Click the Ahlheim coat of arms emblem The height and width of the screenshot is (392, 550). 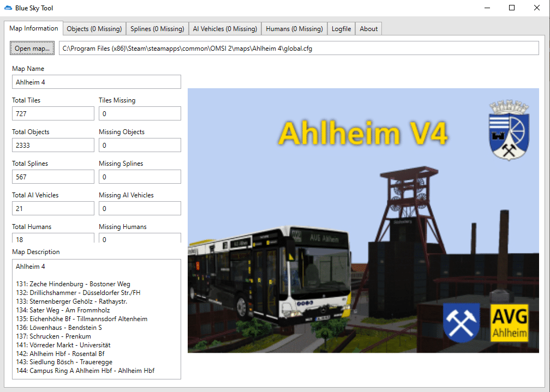click(x=509, y=130)
